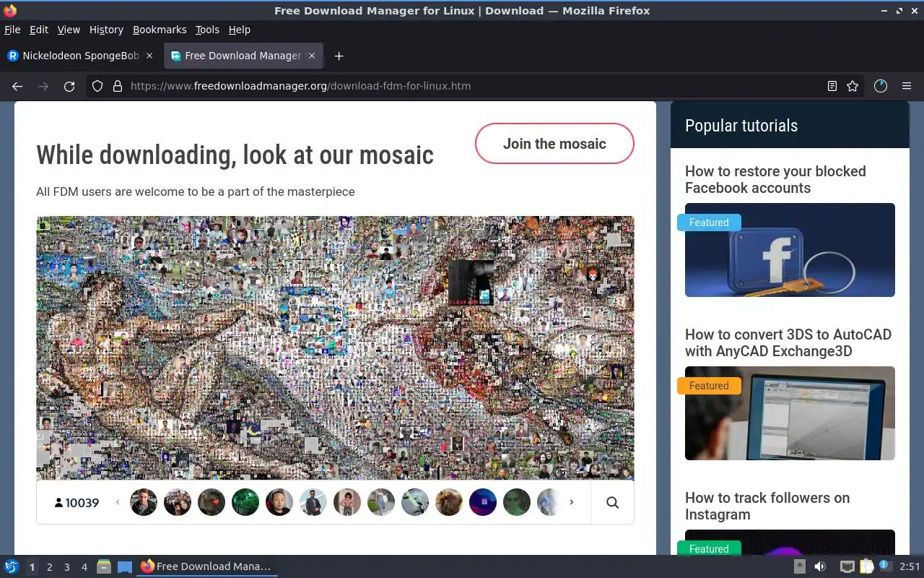Open How to track followers on Instagram tutorial
The height and width of the screenshot is (578, 924).
click(767, 506)
